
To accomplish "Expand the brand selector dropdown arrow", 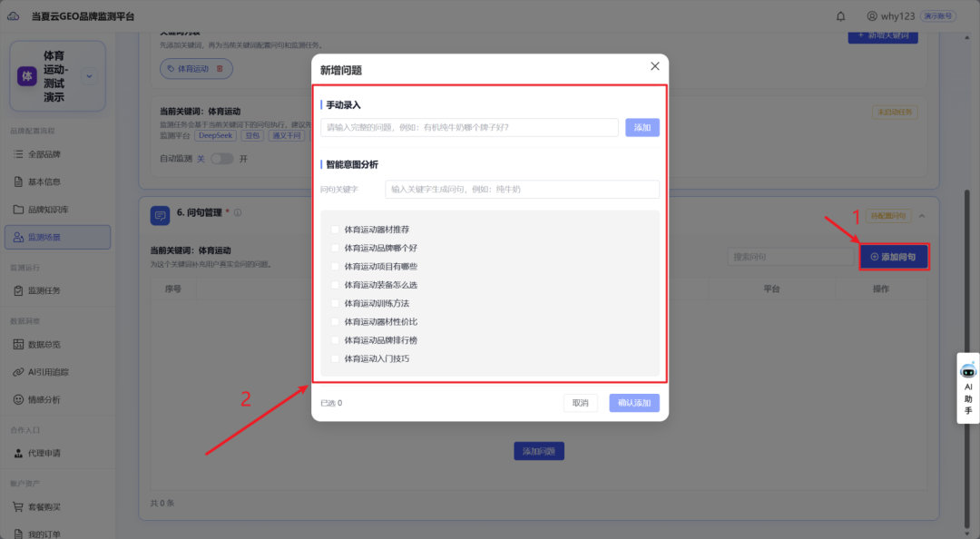I will (x=89, y=76).
